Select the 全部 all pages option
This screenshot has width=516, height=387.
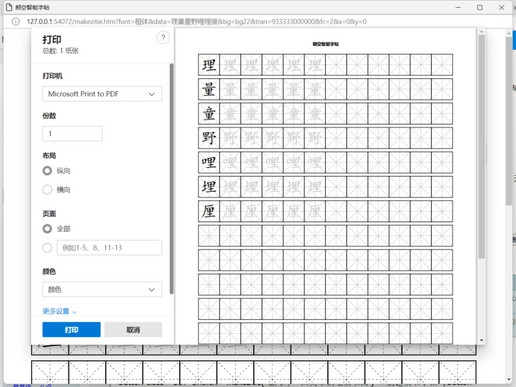pyautogui.click(x=47, y=229)
